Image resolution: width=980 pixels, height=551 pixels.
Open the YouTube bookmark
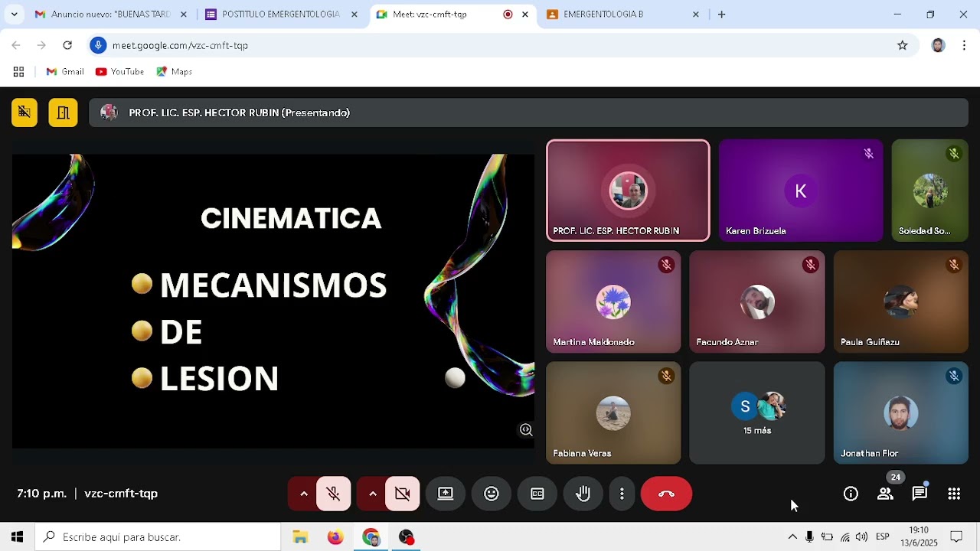click(x=119, y=72)
